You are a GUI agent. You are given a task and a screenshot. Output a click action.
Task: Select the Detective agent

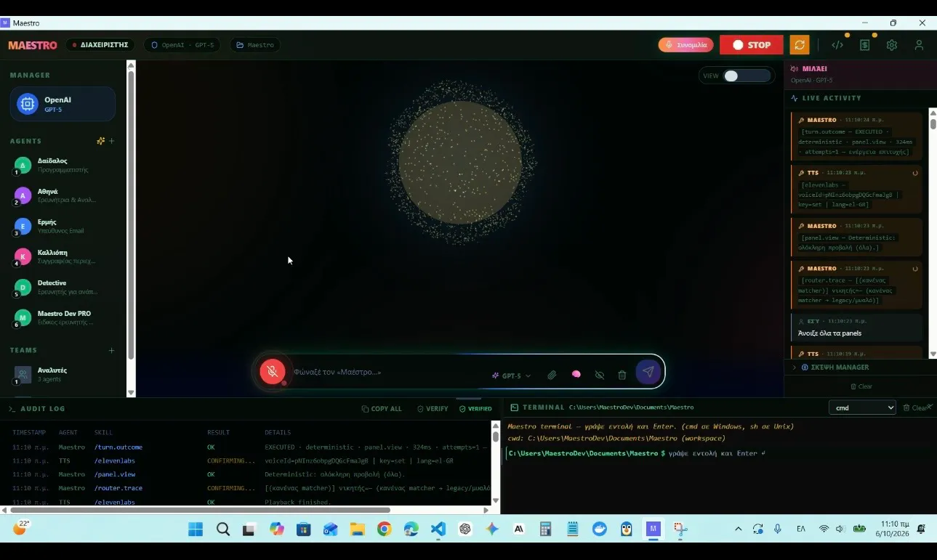[x=64, y=288]
